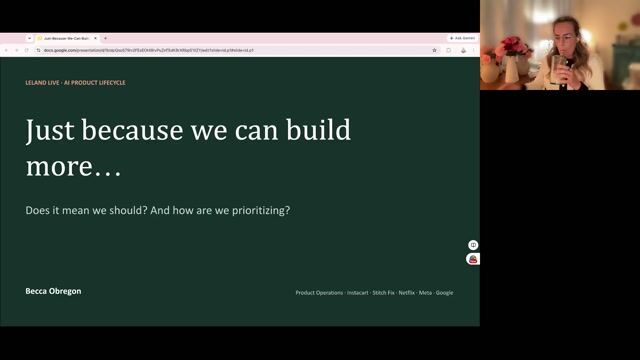Click the "LELAND LIVE · AI PRODUCT LIFECYCLE" header text

pyautogui.click(x=76, y=82)
